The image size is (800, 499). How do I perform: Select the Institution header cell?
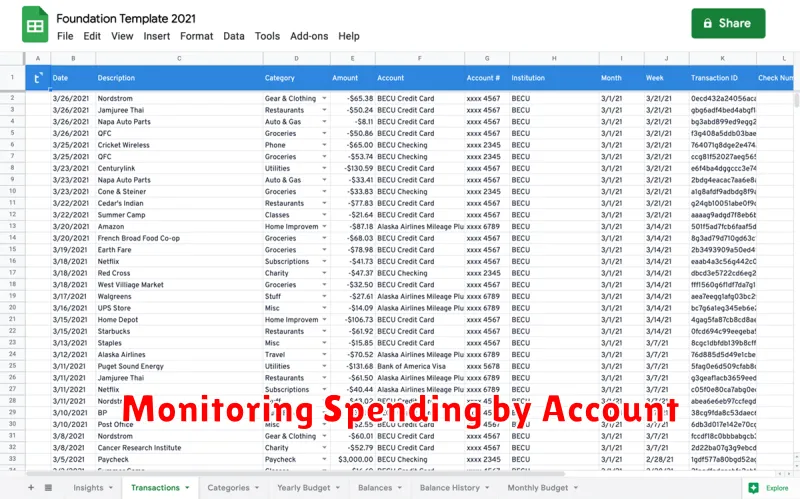pos(554,78)
